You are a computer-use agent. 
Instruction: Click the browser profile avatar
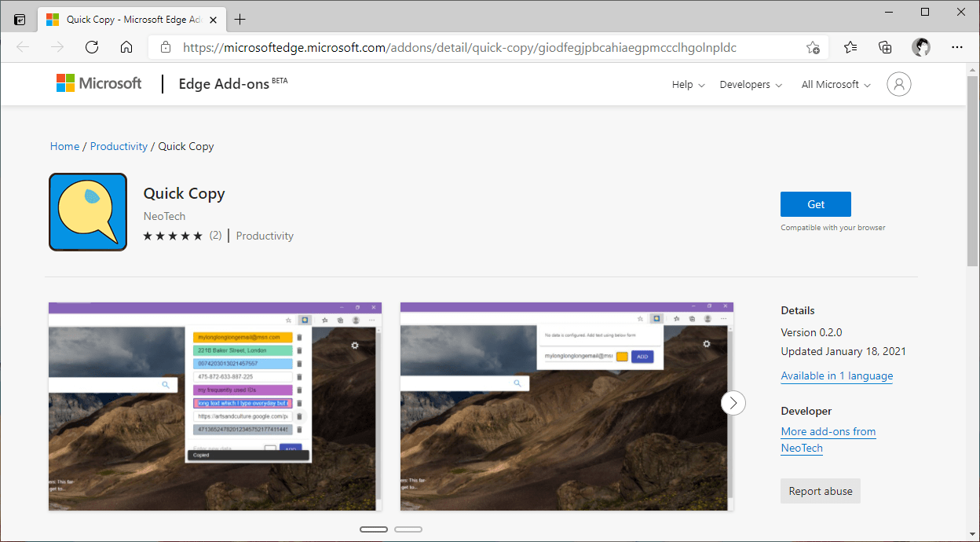click(920, 47)
